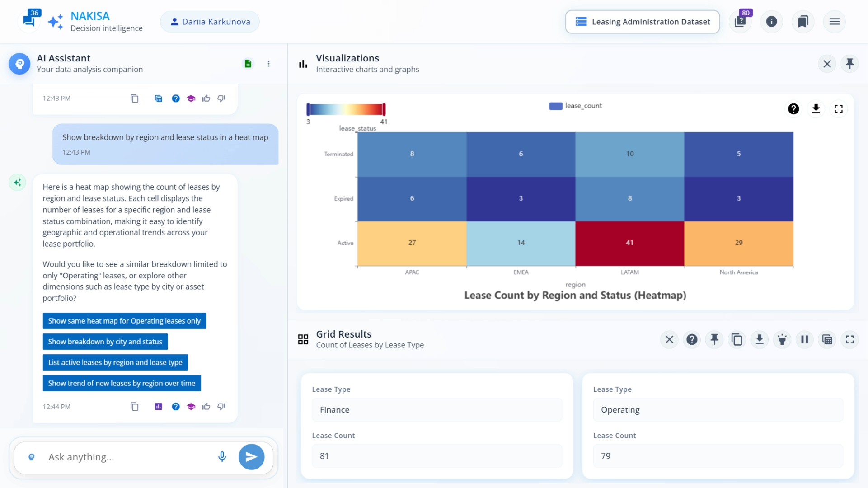Open the Leasing Administration Dataset selector
The image size is (868, 488).
[642, 22]
